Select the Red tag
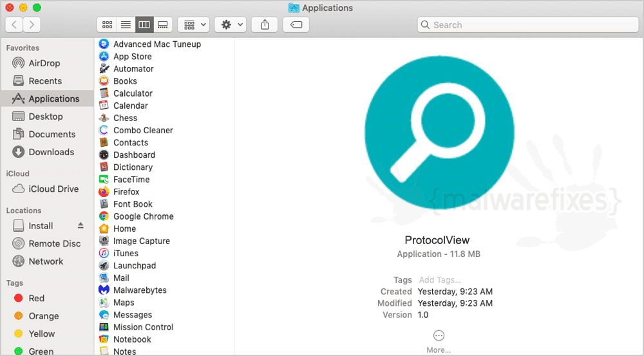644x356 pixels. click(47, 298)
